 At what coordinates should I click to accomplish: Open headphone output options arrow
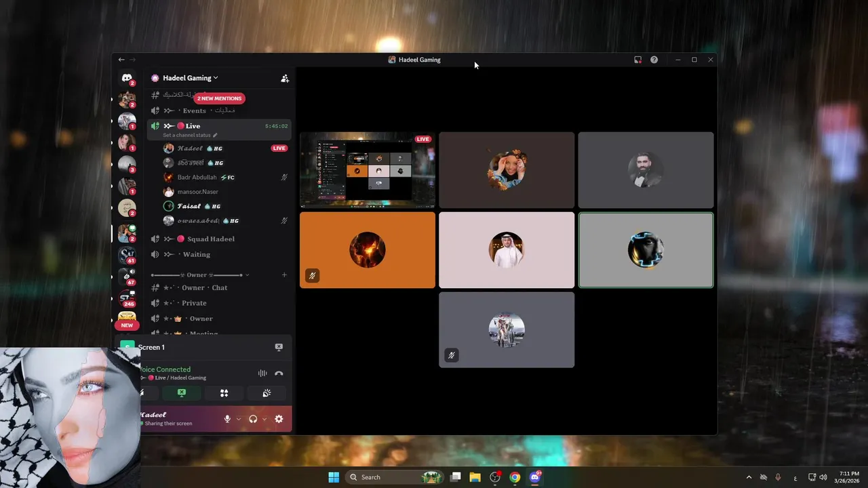(x=264, y=419)
